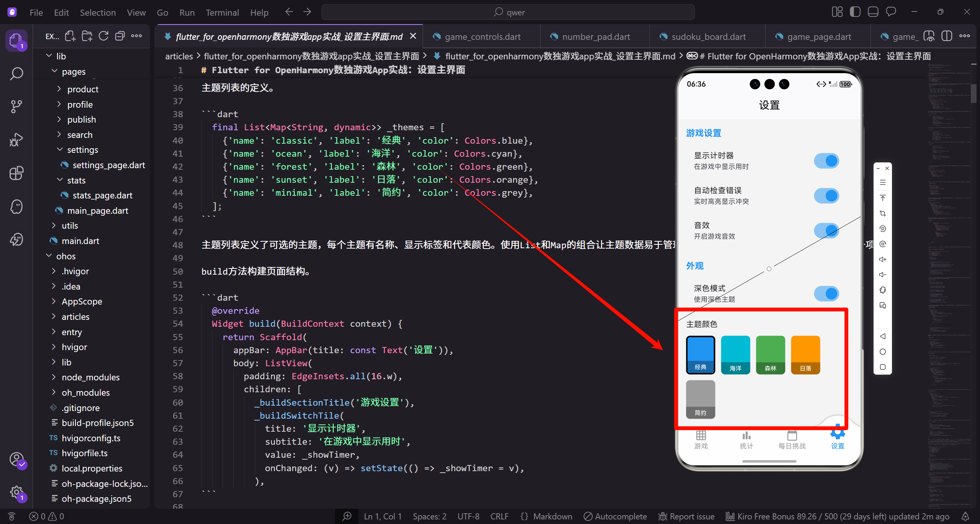The width and height of the screenshot is (980, 524).
Task: Switch to sudoku_board.dart tab
Action: pyautogui.click(x=708, y=37)
